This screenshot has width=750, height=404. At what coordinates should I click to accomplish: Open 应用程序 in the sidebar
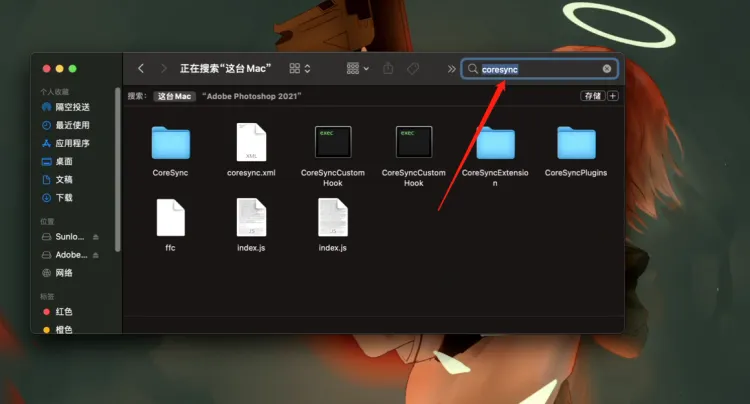pos(71,143)
